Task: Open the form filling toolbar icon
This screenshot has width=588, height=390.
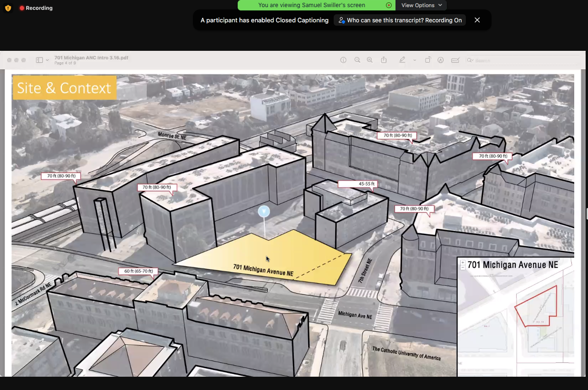Action: pyautogui.click(x=455, y=60)
